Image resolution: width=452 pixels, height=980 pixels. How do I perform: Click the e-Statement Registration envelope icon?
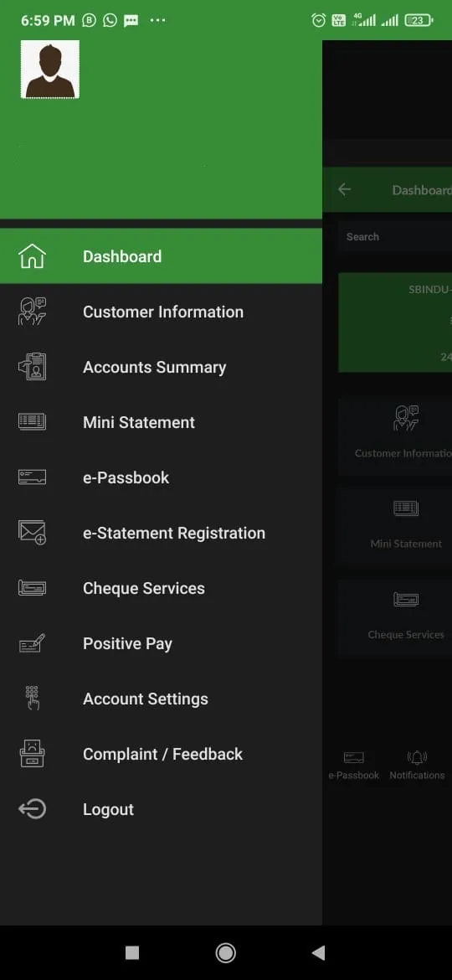click(32, 533)
